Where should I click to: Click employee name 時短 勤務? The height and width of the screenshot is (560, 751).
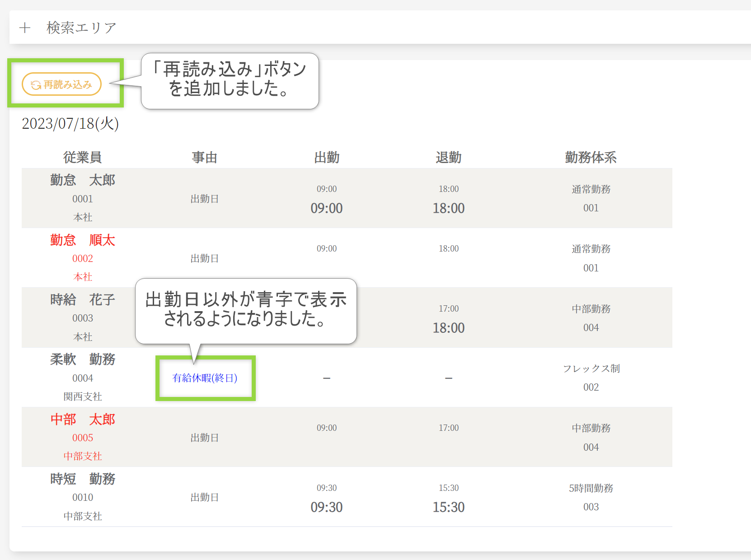pyautogui.click(x=83, y=479)
